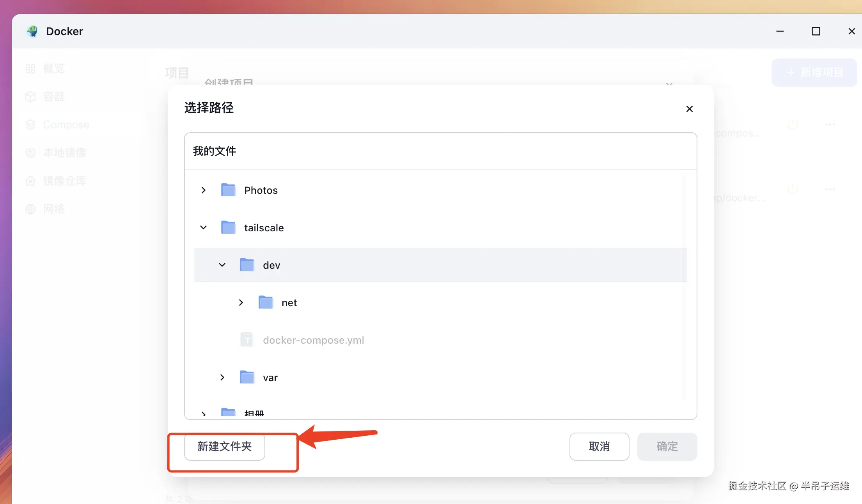Click the dev folder icon
Image resolution: width=862 pixels, height=504 pixels.
247,265
